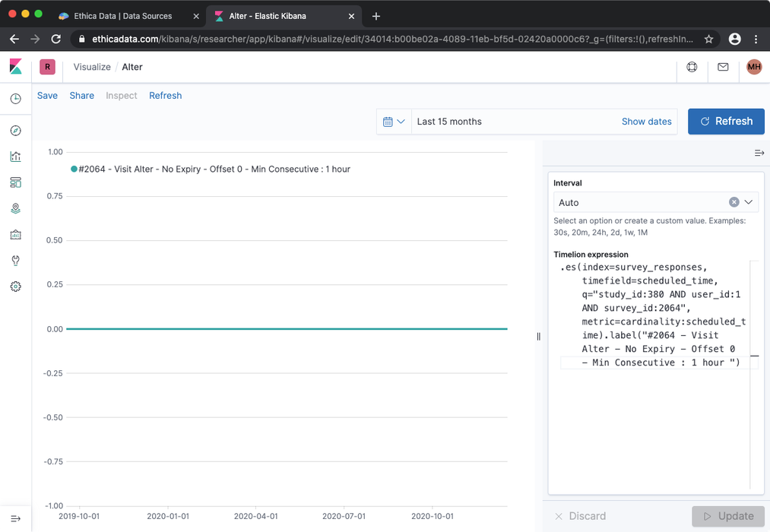Open the Management gear icon
This screenshot has height=532, width=770.
[15, 287]
